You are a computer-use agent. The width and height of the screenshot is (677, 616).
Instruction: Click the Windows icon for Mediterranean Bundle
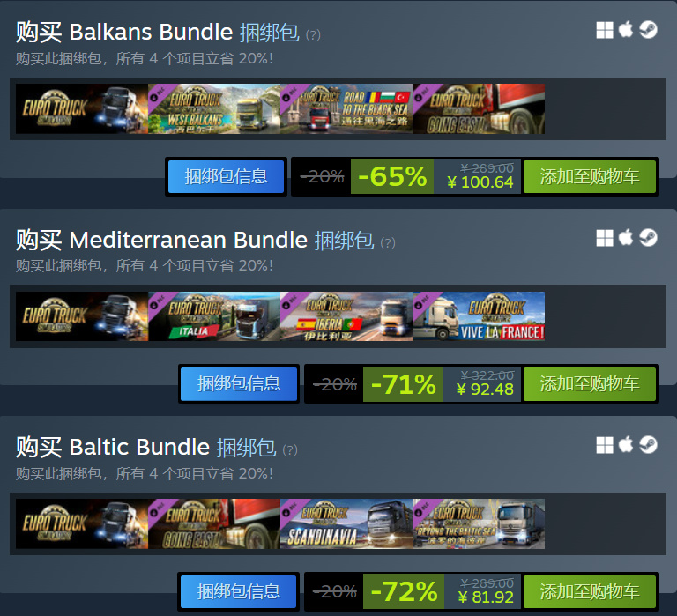pos(605,238)
